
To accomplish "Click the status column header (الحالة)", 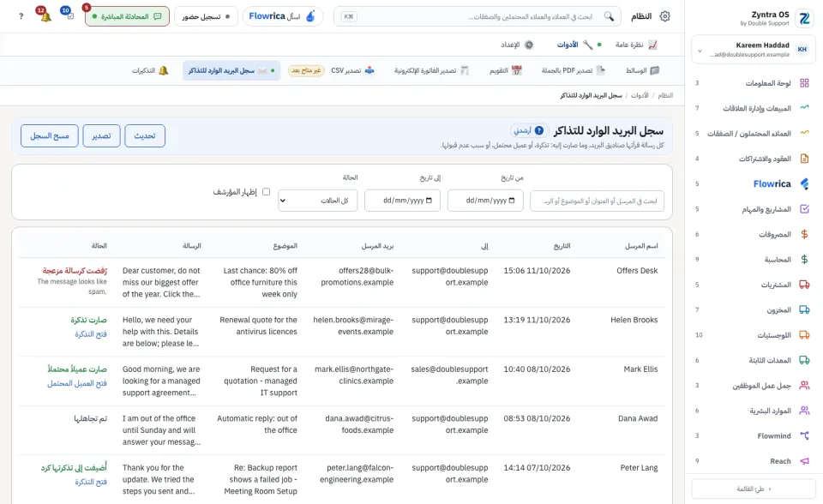I will pyautogui.click(x=99, y=246).
